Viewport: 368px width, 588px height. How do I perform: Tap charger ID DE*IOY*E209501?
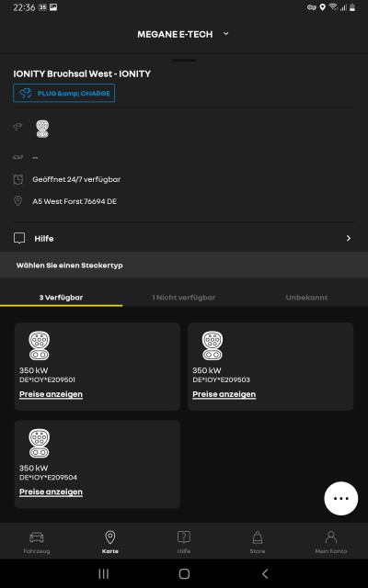point(47,379)
